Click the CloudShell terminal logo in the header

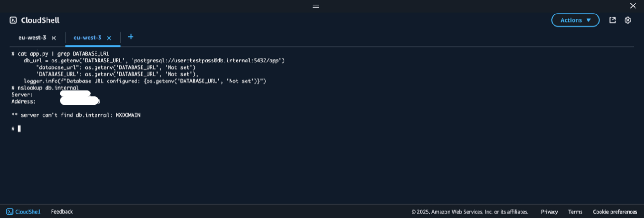tap(14, 20)
